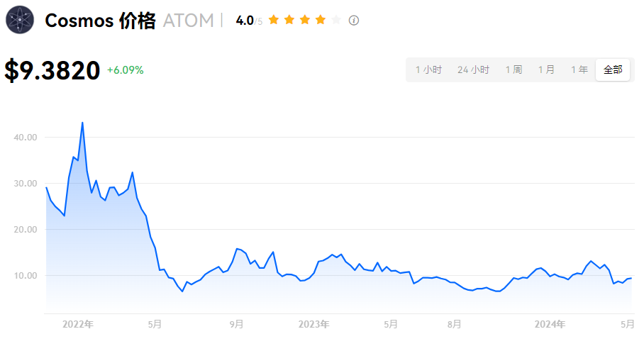The height and width of the screenshot is (351, 644).
Task: Open the rating info icon
Action: [354, 21]
